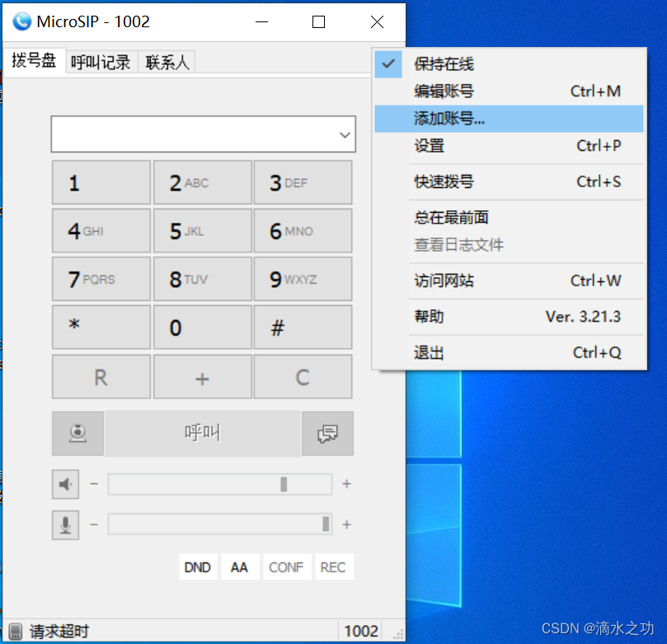Click the webcam video call icon
The height and width of the screenshot is (644, 667).
point(78,434)
